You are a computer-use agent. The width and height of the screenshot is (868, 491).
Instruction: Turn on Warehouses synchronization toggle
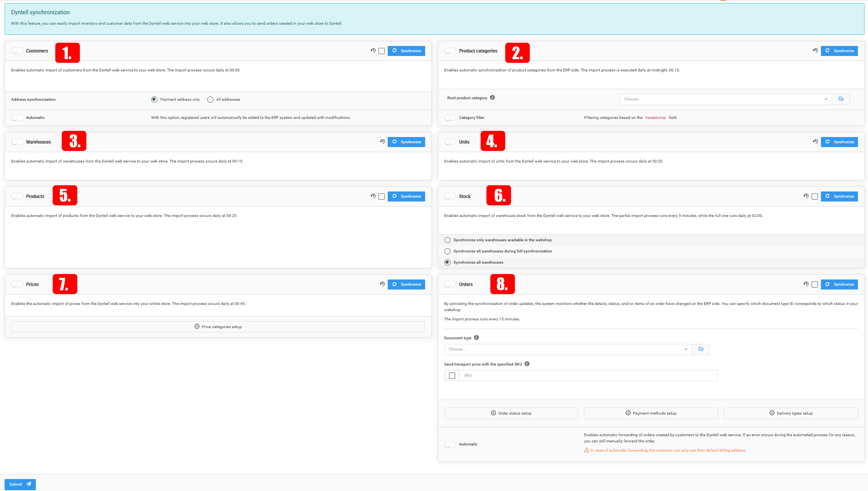[x=17, y=142]
